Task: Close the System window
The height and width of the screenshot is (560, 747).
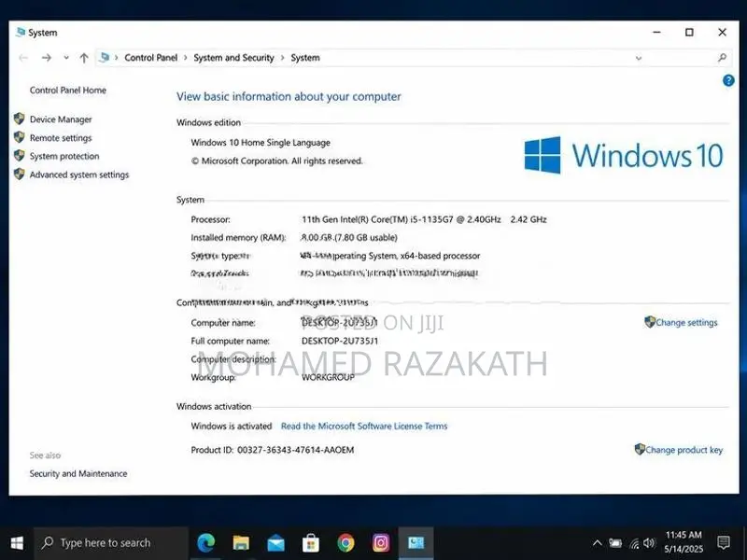Action: [722, 33]
